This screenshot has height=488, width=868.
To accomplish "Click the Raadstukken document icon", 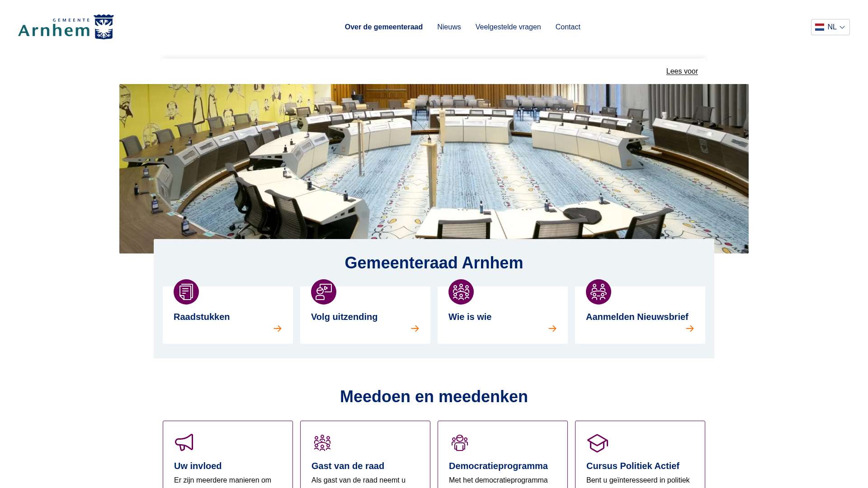I will click(186, 292).
